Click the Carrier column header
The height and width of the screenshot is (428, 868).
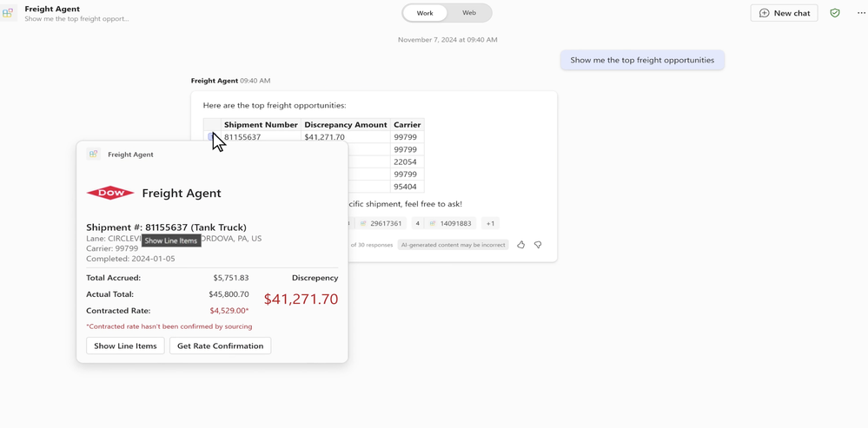(407, 124)
